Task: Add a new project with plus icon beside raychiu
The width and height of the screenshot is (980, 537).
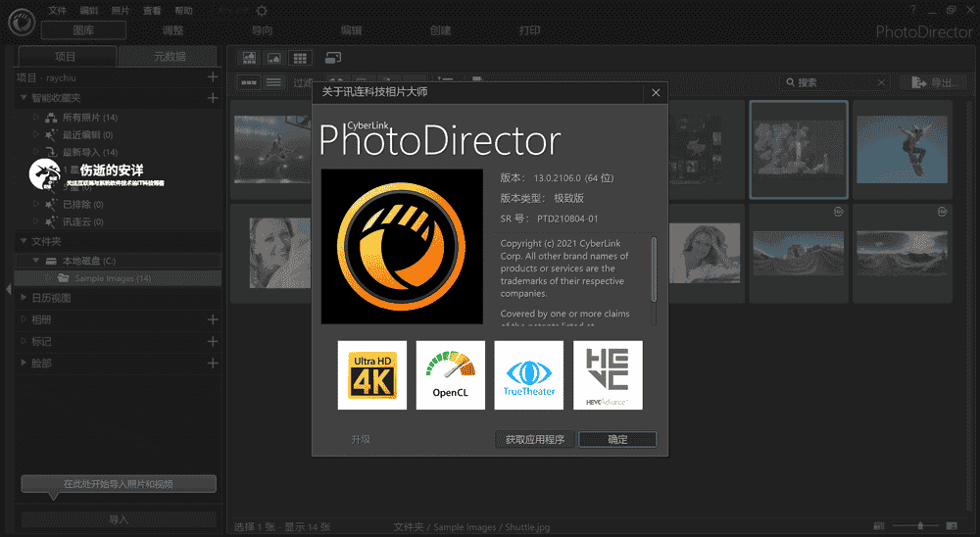Action: click(213, 76)
